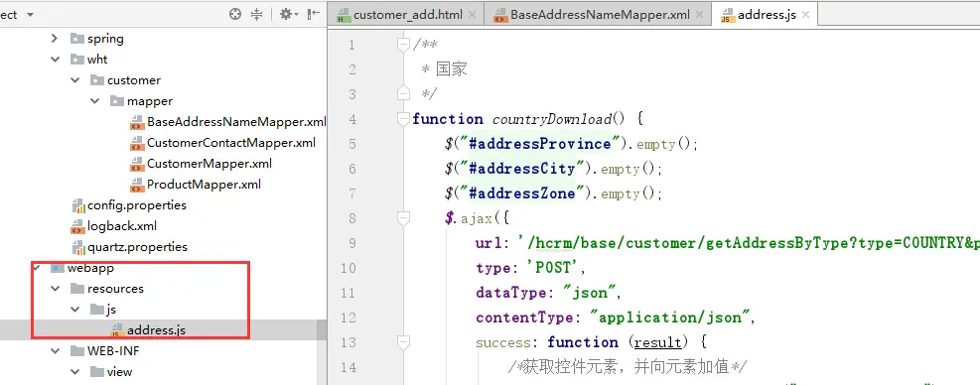This screenshot has width=980, height=385.
Task: Select the mapper folder
Action: pyautogui.click(x=149, y=101)
